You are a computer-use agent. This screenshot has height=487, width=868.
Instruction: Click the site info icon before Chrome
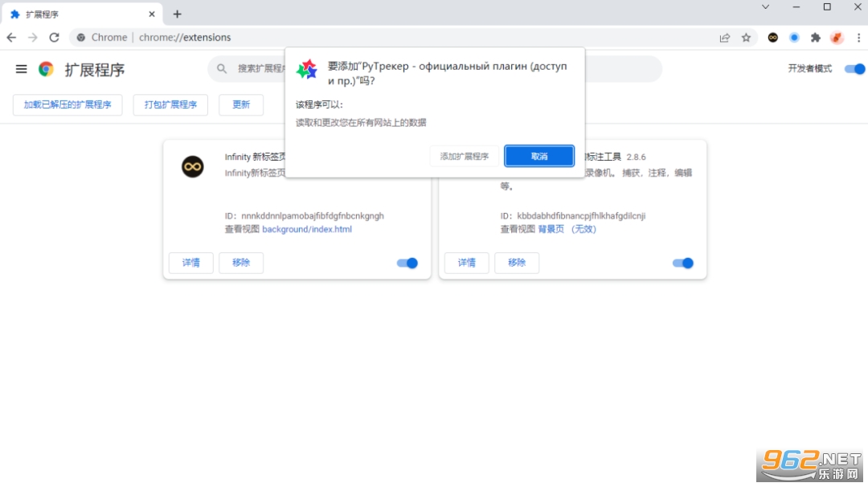81,38
